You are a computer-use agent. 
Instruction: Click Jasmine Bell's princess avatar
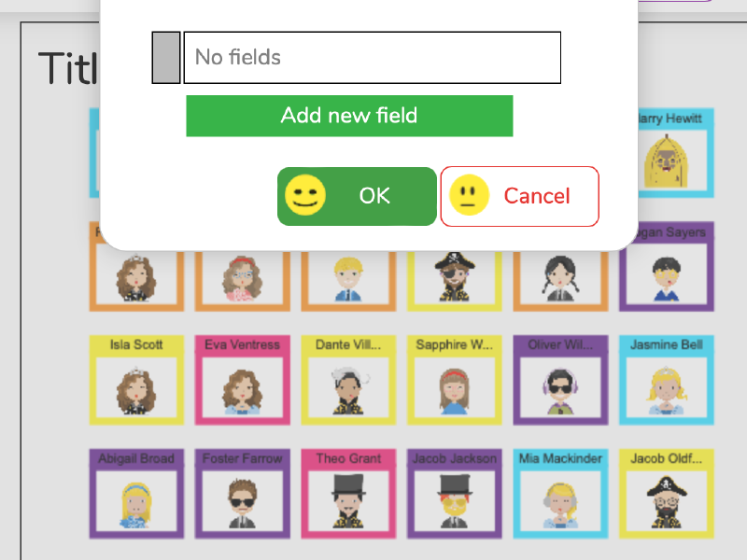(666, 390)
